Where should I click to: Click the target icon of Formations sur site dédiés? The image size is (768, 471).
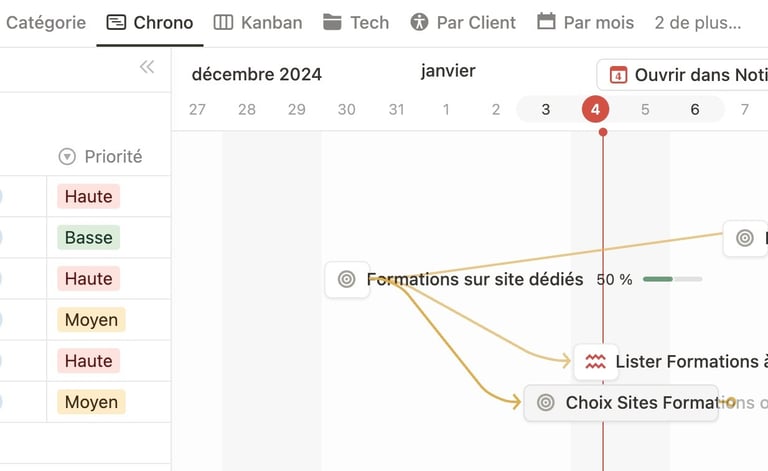coord(346,279)
